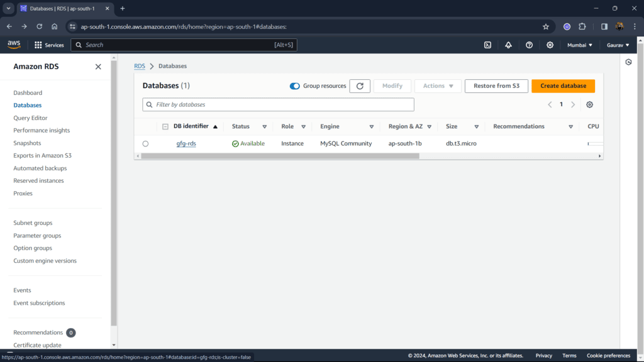This screenshot has width=644, height=362.
Task: Reload the browser page
Action: pos(40,26)
